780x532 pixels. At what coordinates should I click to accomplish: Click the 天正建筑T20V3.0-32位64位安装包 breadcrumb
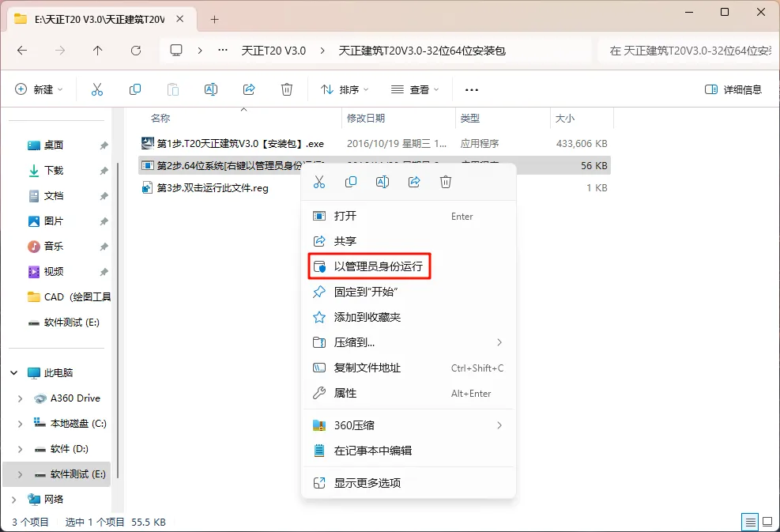(x=422, y=51)
